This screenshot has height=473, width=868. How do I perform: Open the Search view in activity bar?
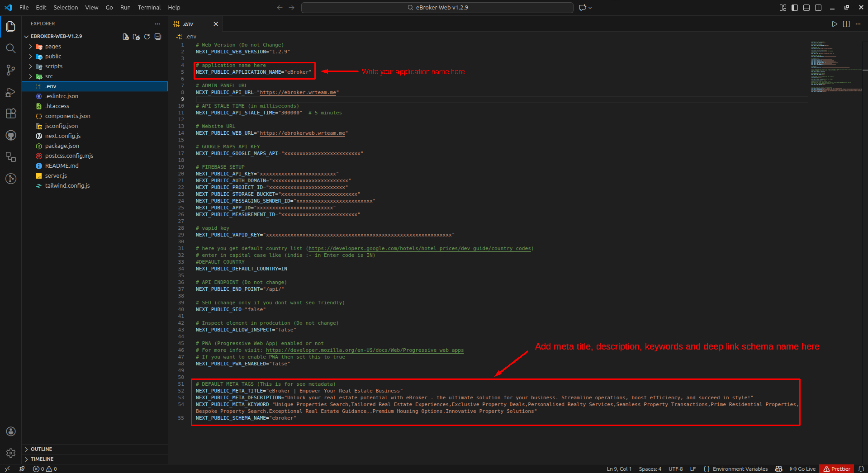tap(11, 48)
